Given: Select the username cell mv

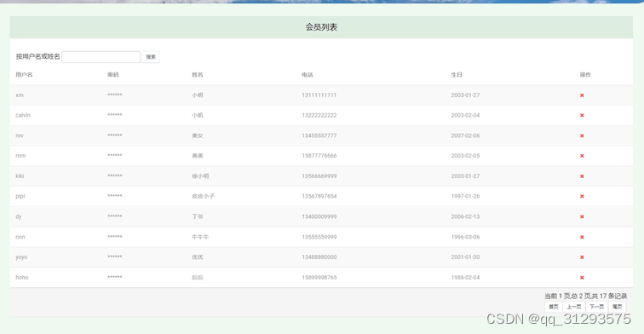Looking at the screenshot, I should pyautogui.click(x=20, y=135).
